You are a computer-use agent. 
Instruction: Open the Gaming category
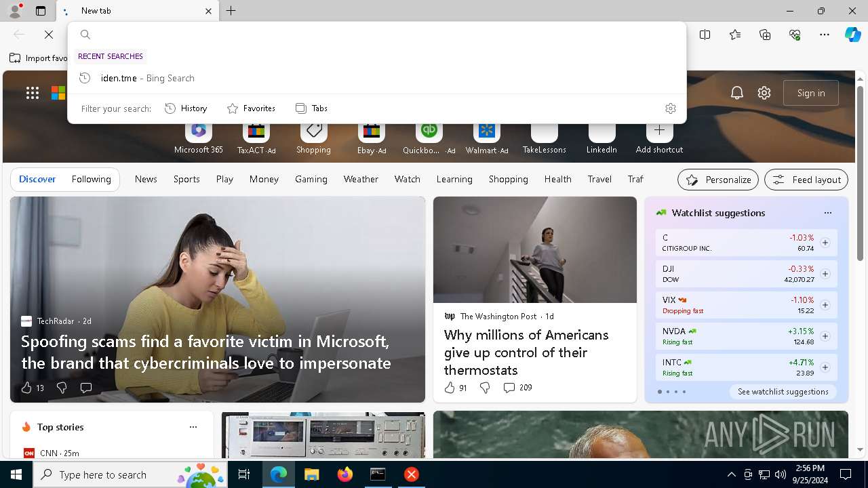[311, 179]
